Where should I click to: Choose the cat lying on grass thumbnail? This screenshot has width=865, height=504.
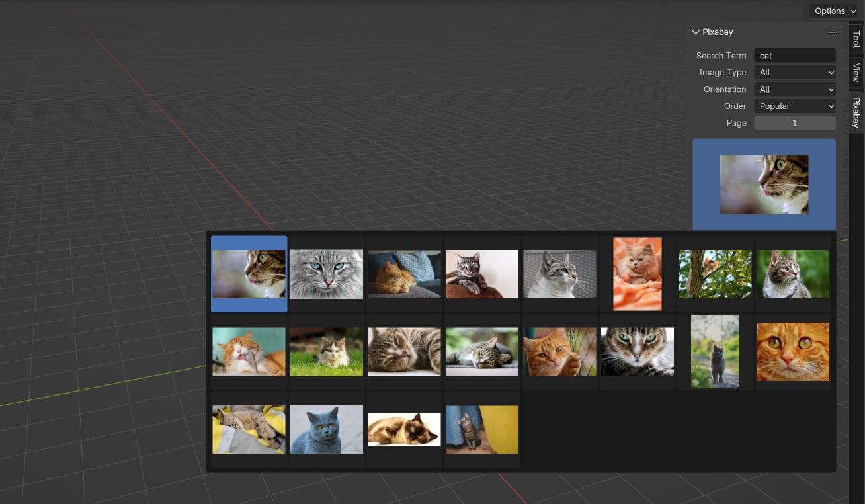click(327, 352)
